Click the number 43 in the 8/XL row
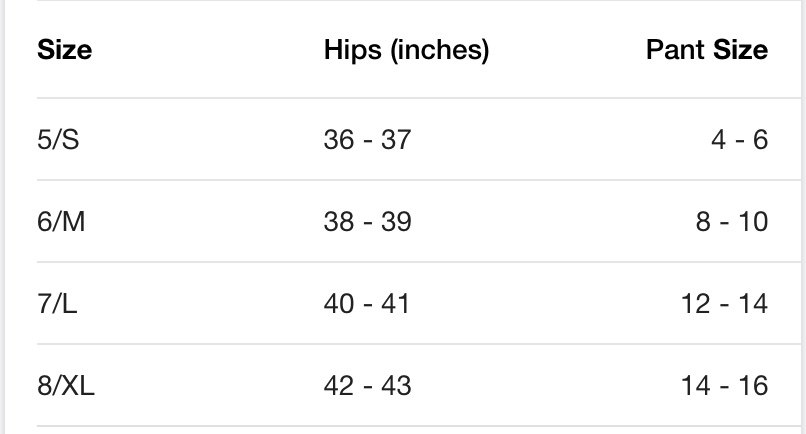This screenshot has height=434, width=806. pos(396,386)
